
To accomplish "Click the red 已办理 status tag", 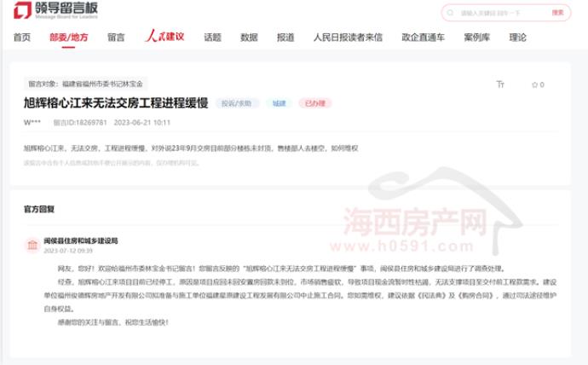I will coord(315,103).
